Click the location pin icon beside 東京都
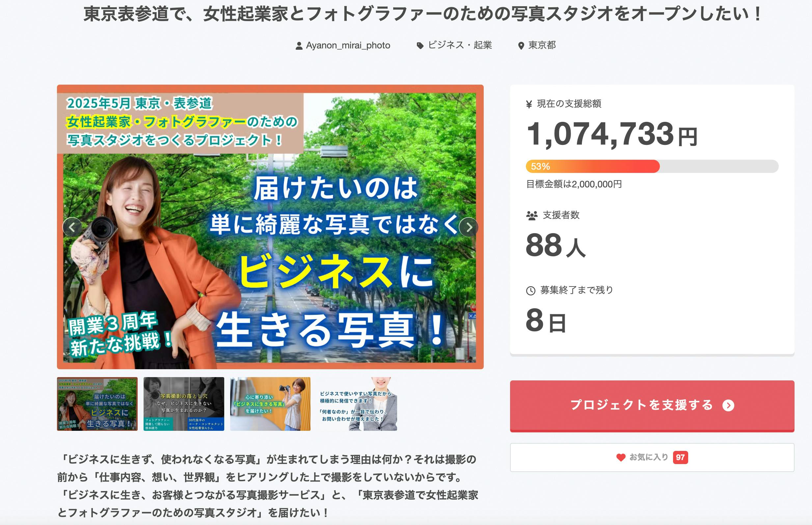Screen dimensions: 812x525 coord(521,46)
